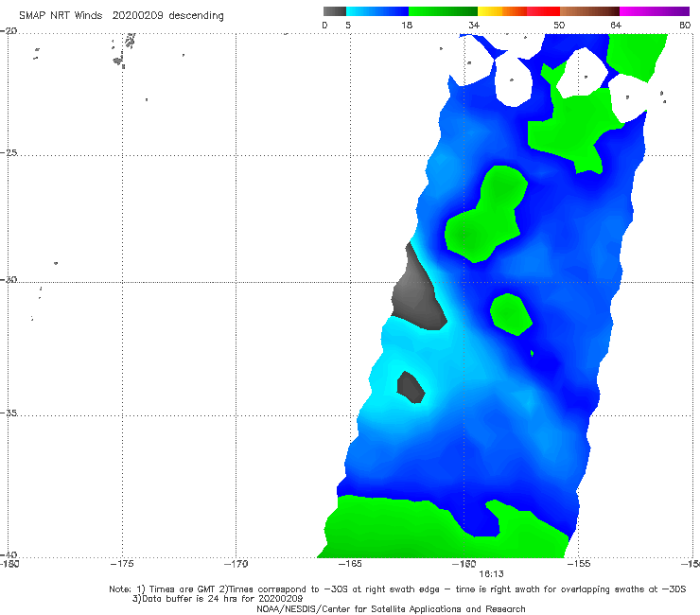
Task: Click the blue 5-18 segment of the color bar
Action: point(377,11)
